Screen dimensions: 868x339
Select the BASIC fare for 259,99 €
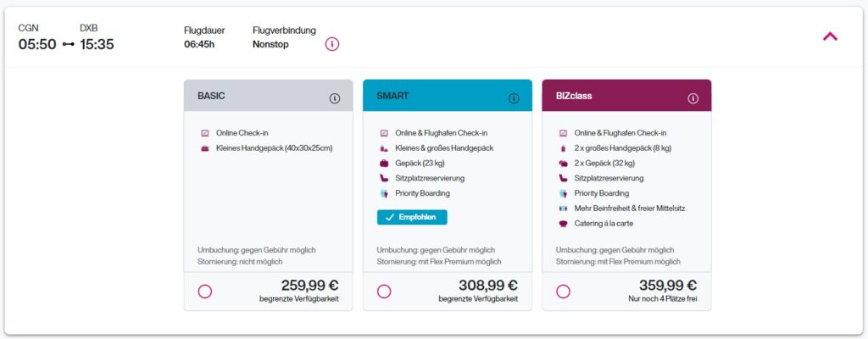(204, 292)
